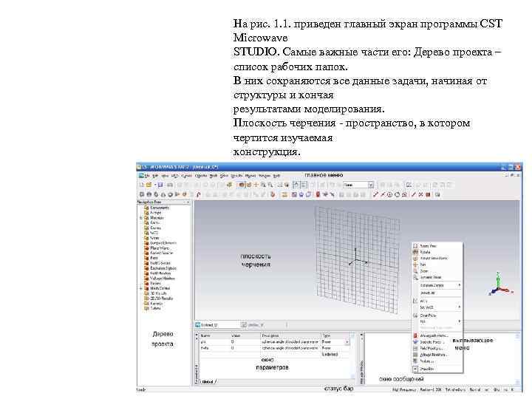Click the New project toolbar icon
This screenshot has height=399, width=532.
click(142, 185)
